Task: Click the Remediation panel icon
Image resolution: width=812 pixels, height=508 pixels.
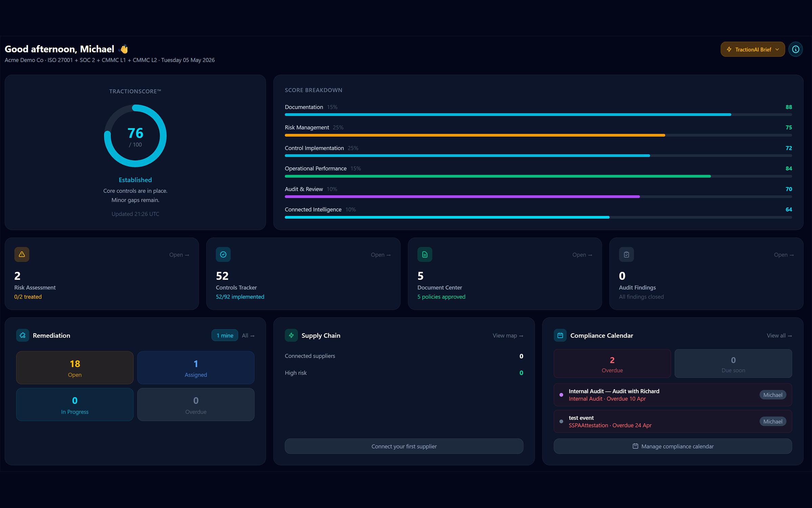Action: click(23, 335)
